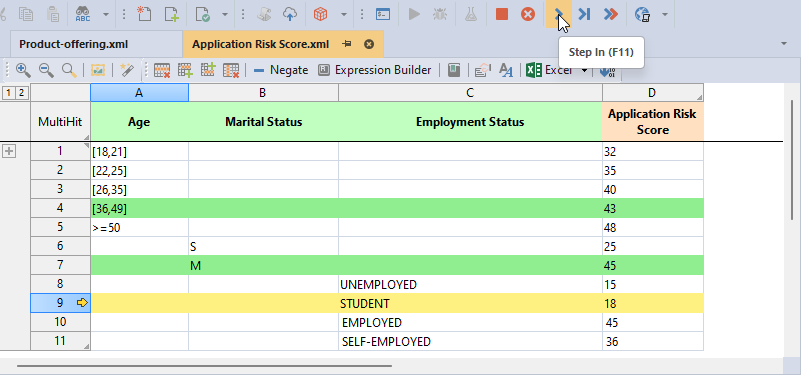Click the red circle X terminate icon

tap(528, 14)
